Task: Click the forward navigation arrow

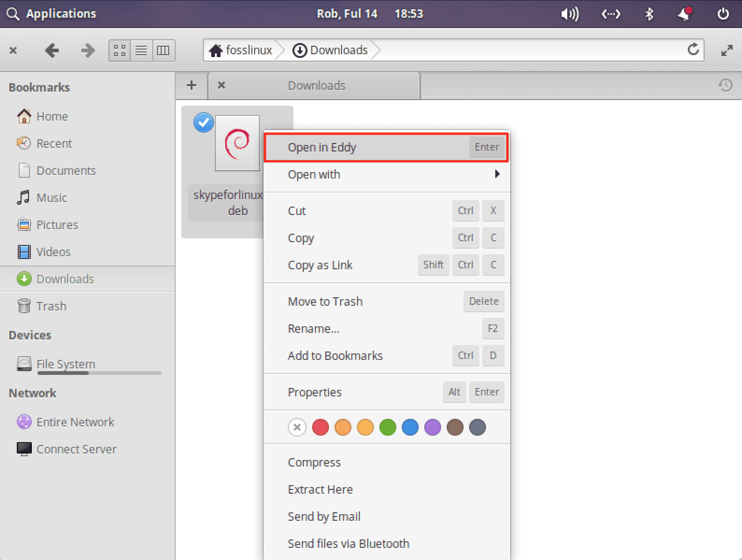Action: [x=87, y=50]
